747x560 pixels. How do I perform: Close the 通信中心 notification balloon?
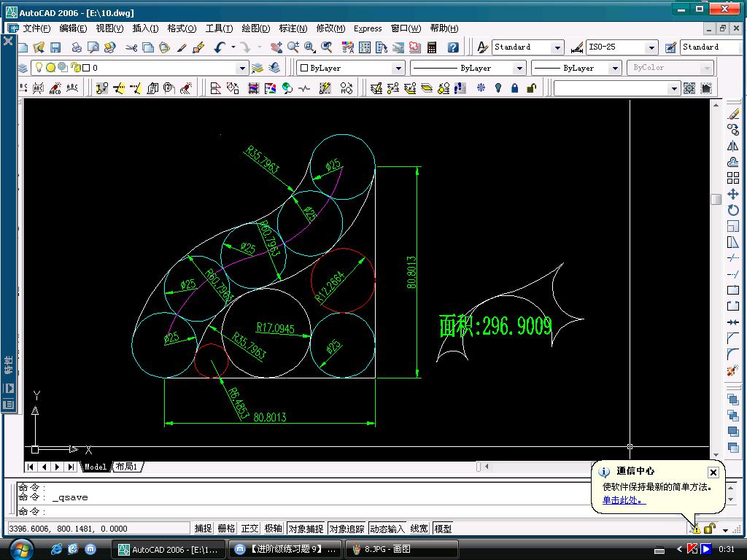click(x=713, y=472)
